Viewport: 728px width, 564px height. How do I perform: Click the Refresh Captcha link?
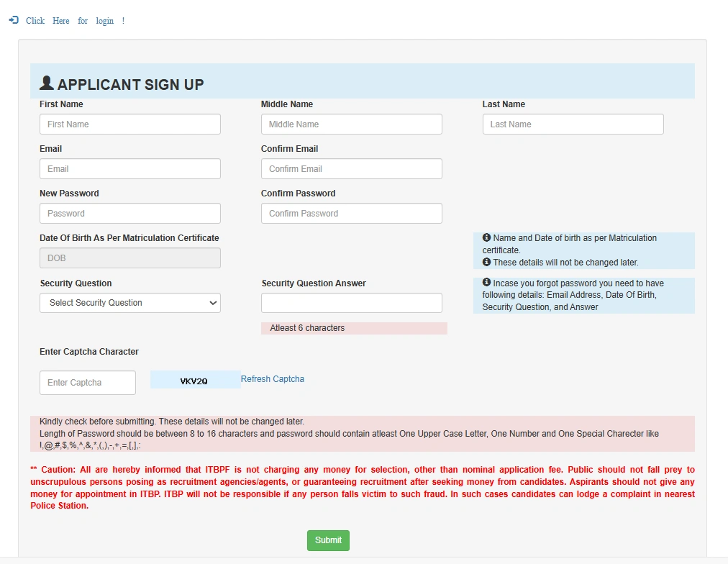click(272, 379)
